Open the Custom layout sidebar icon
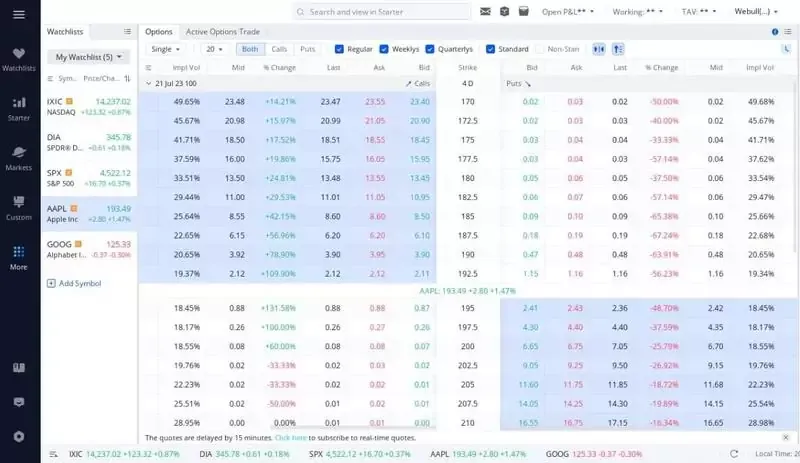This screenshot has height=463, width=800. pos(19,208)
